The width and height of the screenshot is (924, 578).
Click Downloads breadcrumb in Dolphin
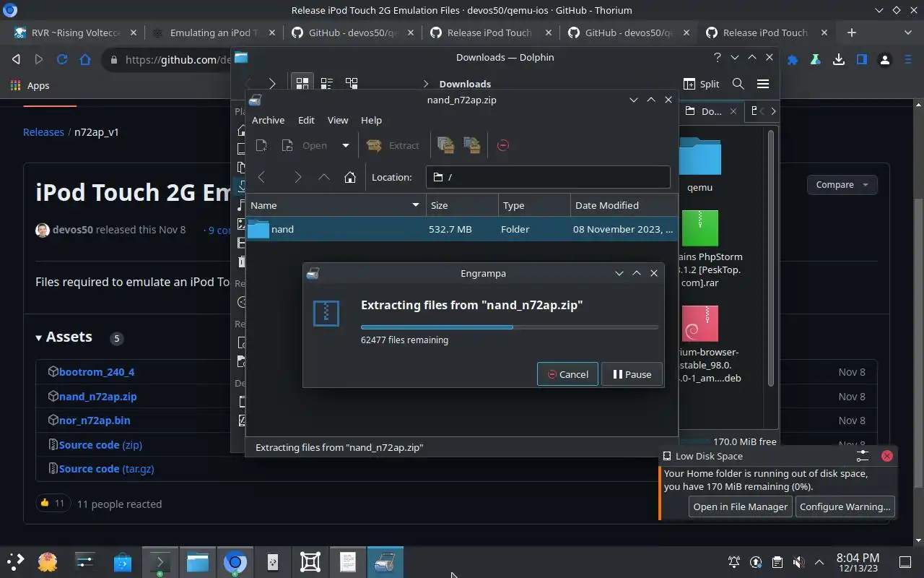tap(465, 84)
